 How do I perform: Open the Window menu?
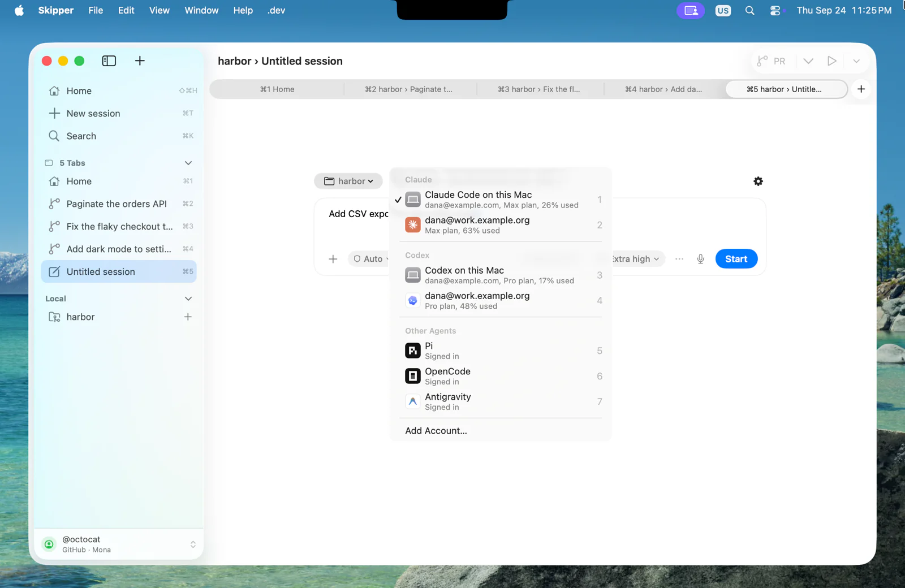201,10
